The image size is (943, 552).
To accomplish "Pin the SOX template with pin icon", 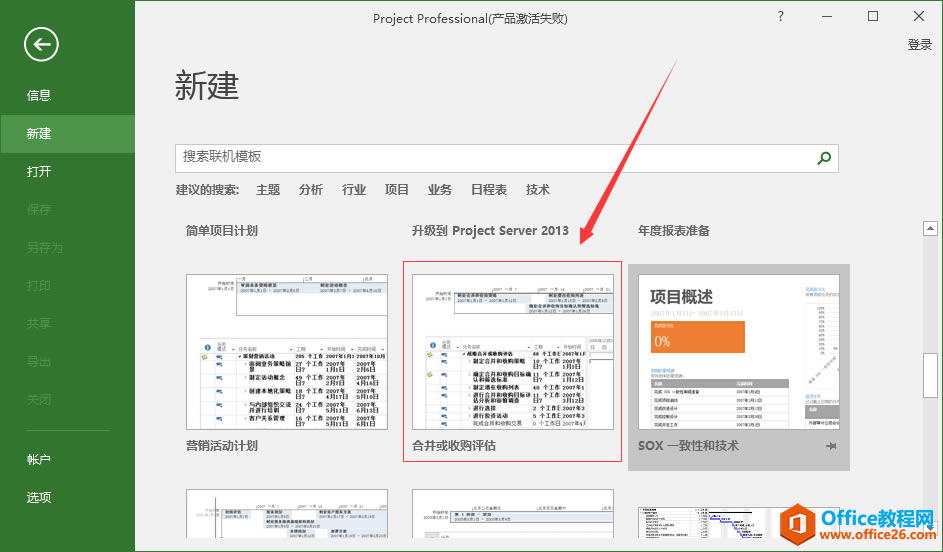I will click(x=831, y=446).
